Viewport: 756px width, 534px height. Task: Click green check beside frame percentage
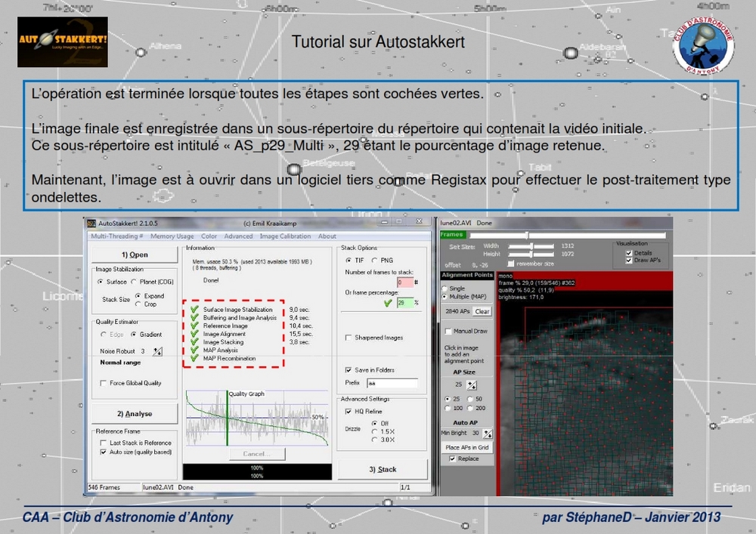tap(388, 303)
